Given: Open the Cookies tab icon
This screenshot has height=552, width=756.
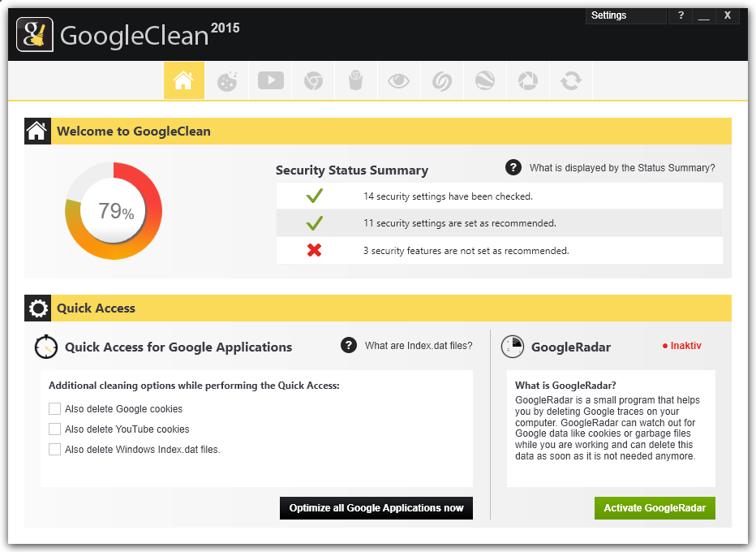Looking at the screenshot, I should tap(227, 80).
